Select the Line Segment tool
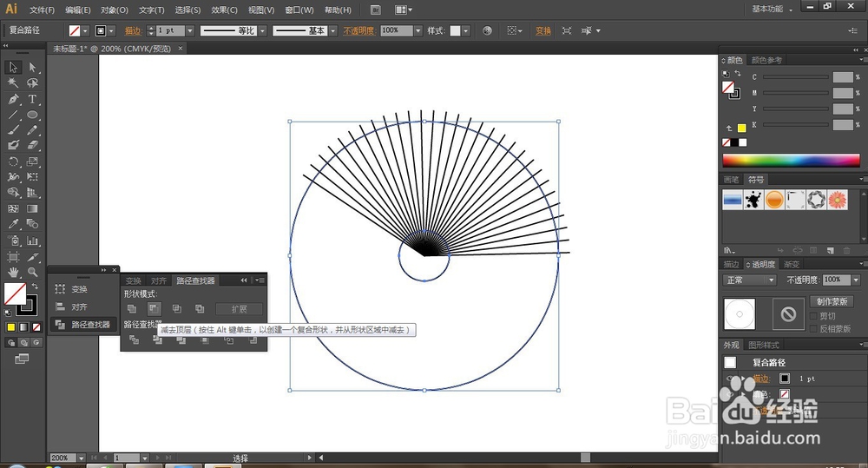 tap(13, 115)
